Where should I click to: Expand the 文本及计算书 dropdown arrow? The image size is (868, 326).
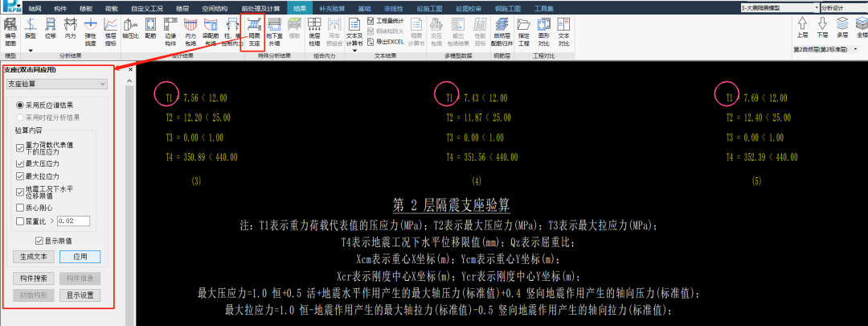pos(354,50)
